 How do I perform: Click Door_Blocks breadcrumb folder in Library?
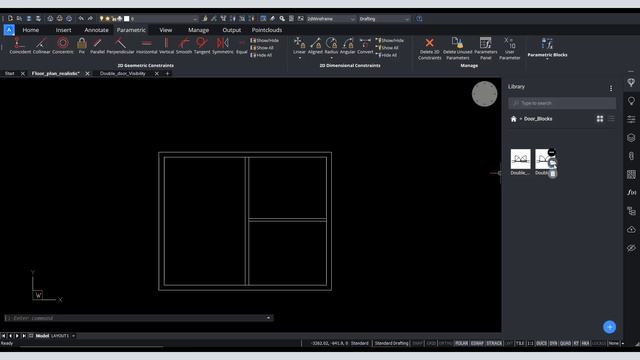(x=538, y=119)
